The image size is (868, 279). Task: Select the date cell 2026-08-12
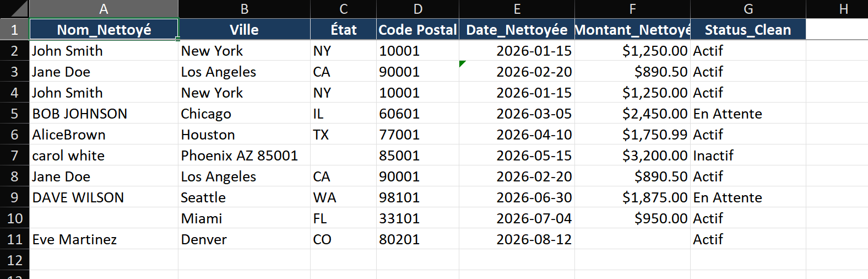(x=517, y=239)
